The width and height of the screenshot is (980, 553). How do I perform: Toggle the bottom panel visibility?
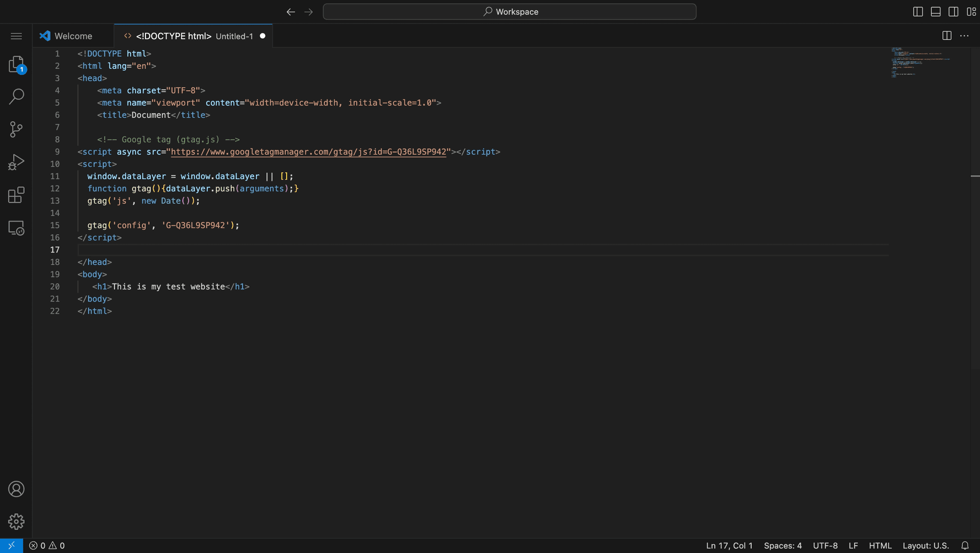[935, 11]
